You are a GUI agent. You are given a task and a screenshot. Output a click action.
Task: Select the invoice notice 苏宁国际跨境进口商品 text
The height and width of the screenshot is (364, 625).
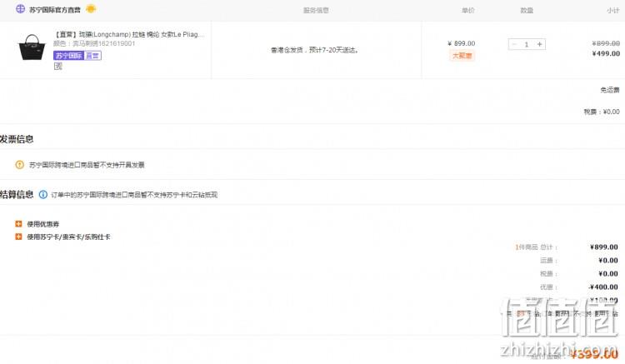click(x=87, y=165)
